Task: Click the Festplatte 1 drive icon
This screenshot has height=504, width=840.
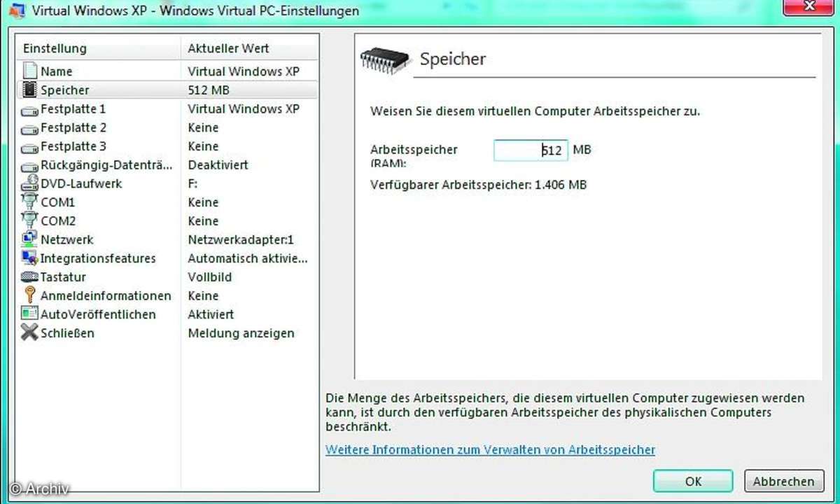Action: pyautogui.click(x=29, y=110)
